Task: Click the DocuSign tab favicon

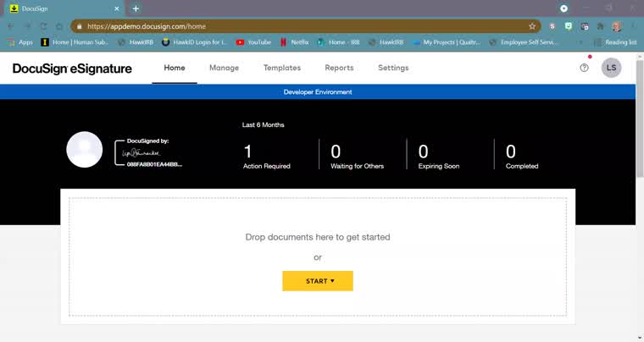Action: point(14,8)
